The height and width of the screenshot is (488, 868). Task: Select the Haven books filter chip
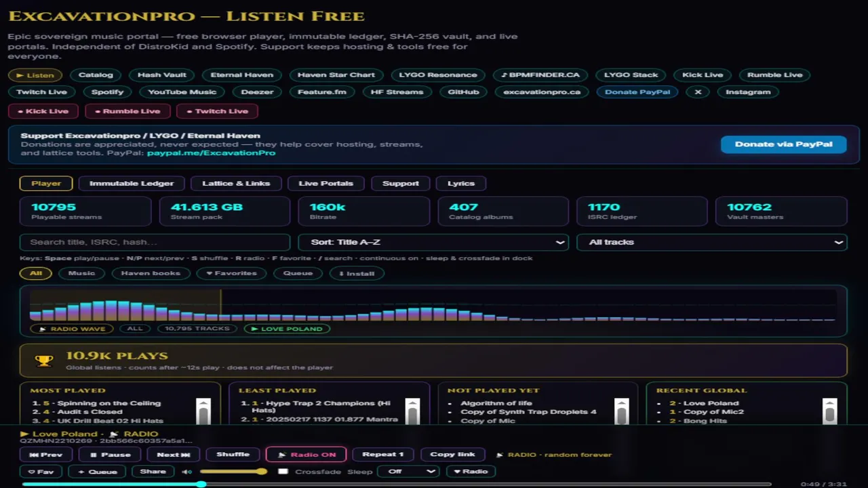151,273
